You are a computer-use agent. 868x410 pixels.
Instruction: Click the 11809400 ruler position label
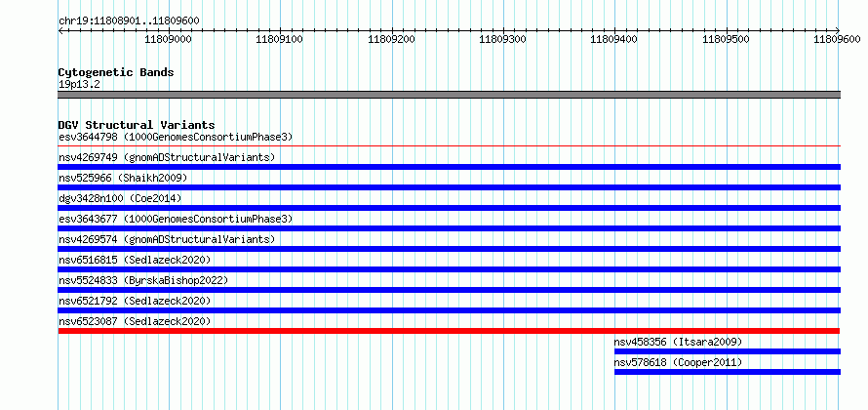tap(614, 39)
